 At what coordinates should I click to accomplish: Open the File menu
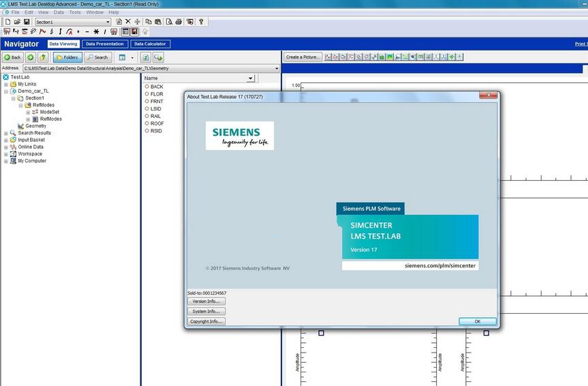(x=16, y=12)
